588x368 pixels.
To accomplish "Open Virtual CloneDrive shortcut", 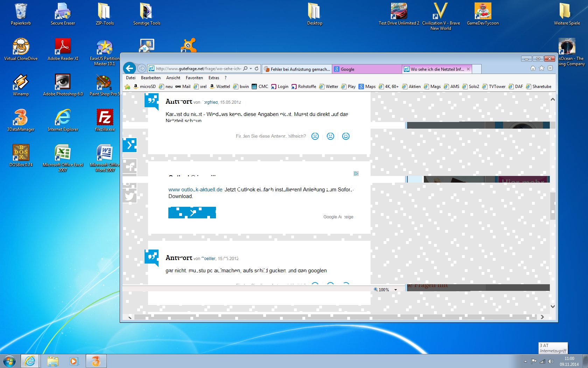I will point(21,49).
